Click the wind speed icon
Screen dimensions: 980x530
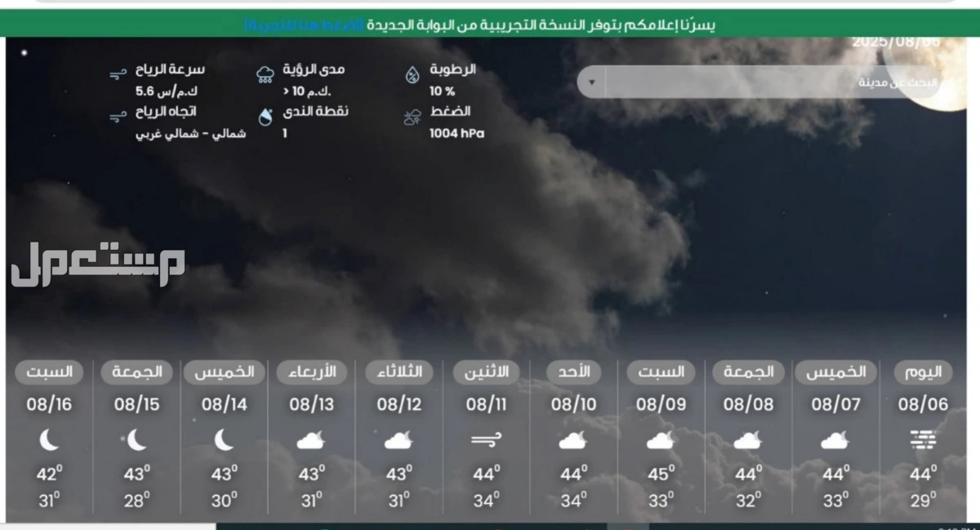pyautogui.click(x=118, y=75)
